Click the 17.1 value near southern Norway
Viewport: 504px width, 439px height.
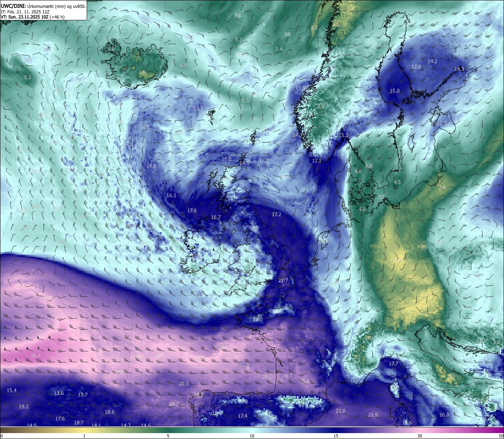point(317,161)
